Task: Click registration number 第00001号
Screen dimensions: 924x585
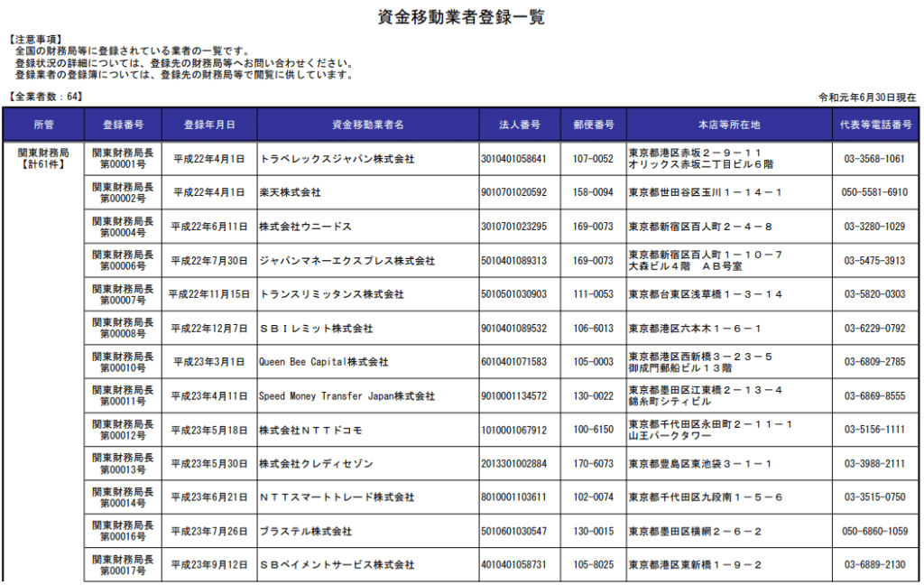Action: coord(123,164)
